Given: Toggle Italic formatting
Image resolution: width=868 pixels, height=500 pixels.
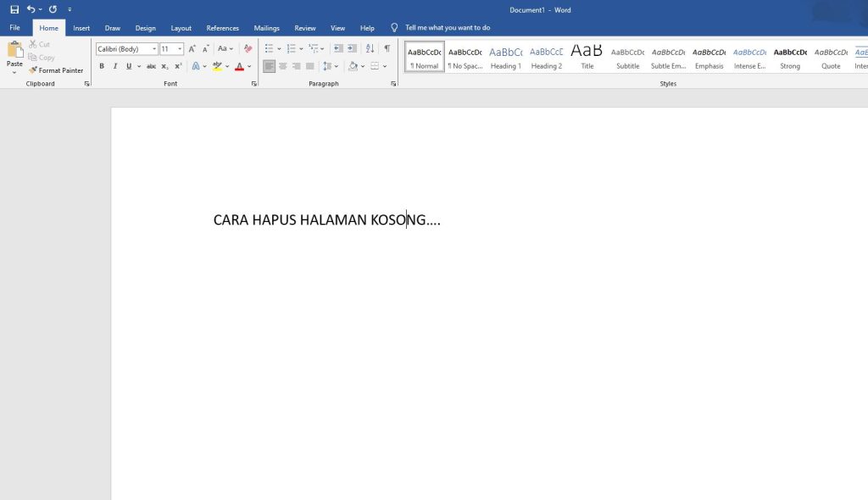Looking at the screenshot, I should tap(115, 66).
